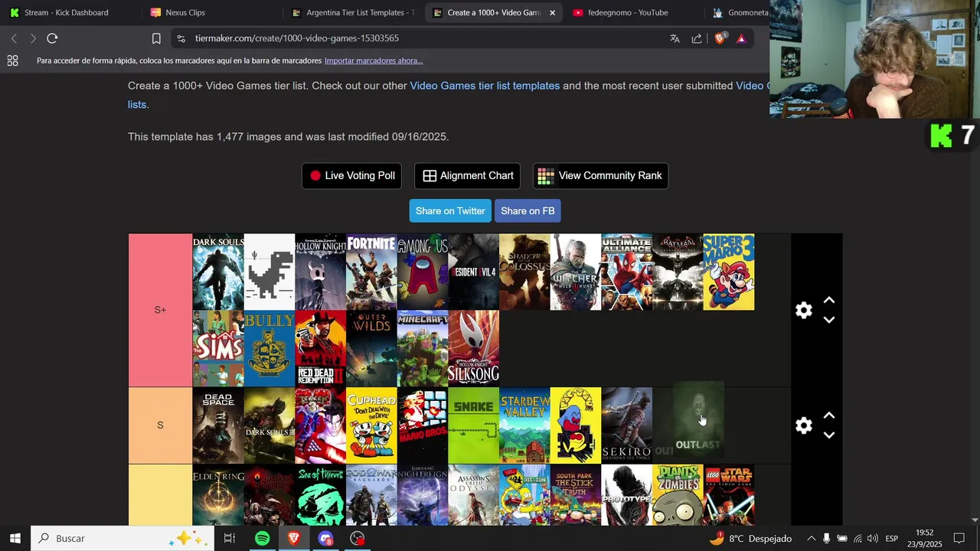Go back to previous page

(14, 38)
